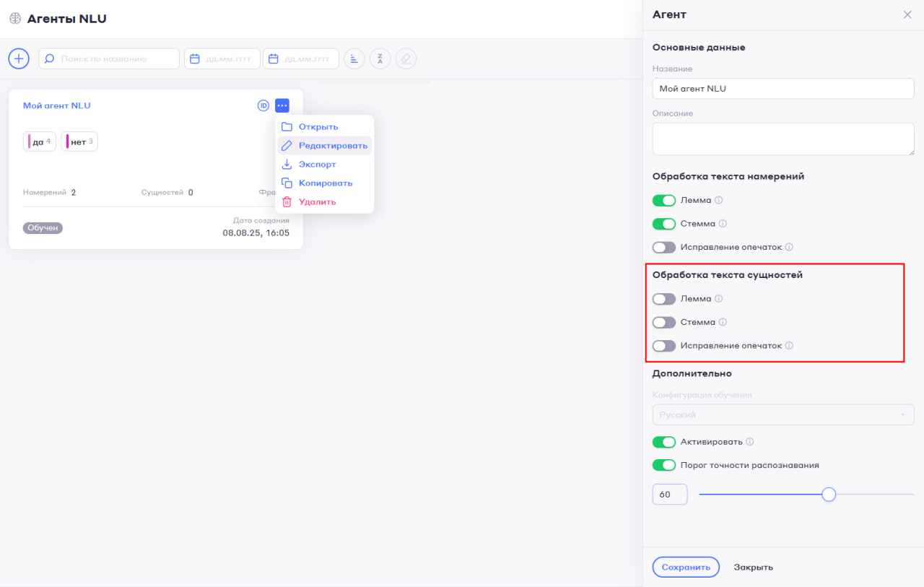Image resolution: width=924 pixels, height=587 pixels.
Task: Click the recognition threshold slider handle
Action: coord(829,495)
